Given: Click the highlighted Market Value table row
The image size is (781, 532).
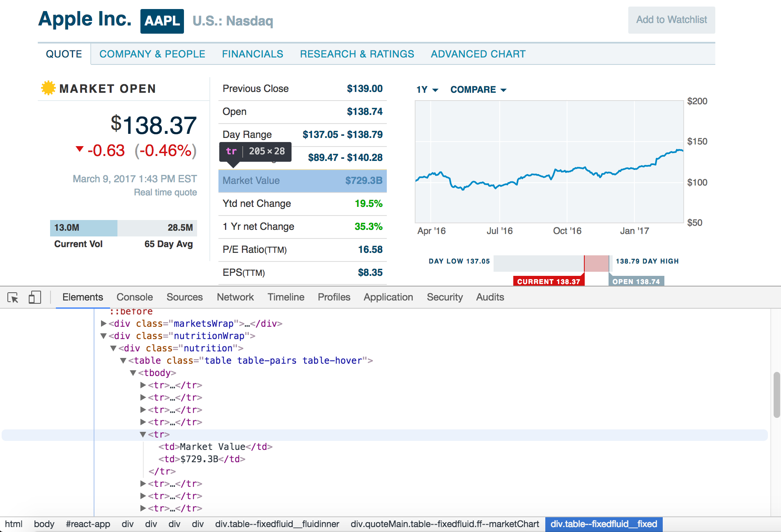Looking at the screenshot, I should (302, 181).
